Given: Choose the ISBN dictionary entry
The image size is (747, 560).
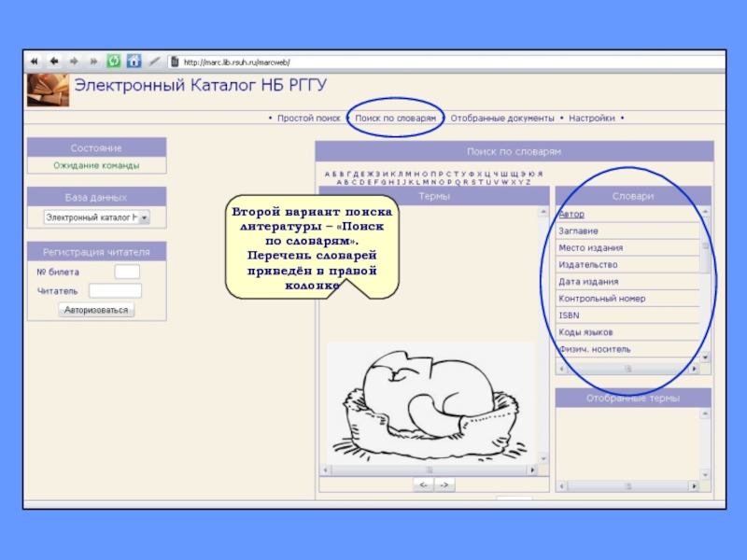Looking at the screenshot, I should click(x=569, y=315).
